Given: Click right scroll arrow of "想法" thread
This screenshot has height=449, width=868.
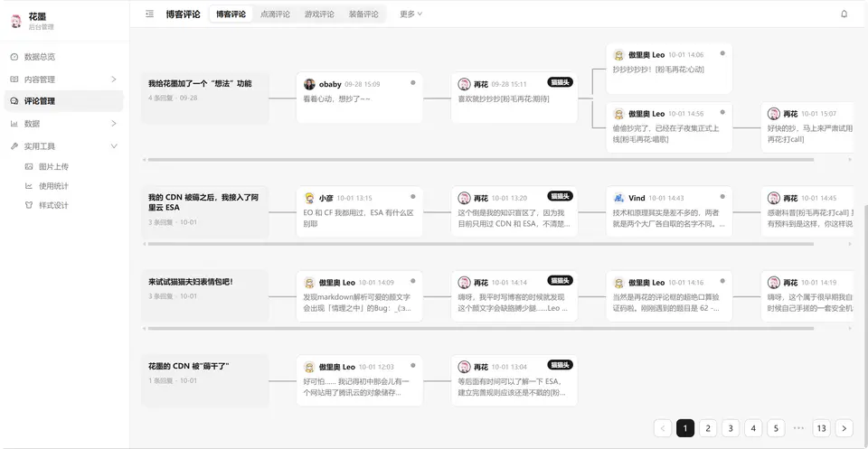Looking at the screenshot, I should click(x=851, y=160).
